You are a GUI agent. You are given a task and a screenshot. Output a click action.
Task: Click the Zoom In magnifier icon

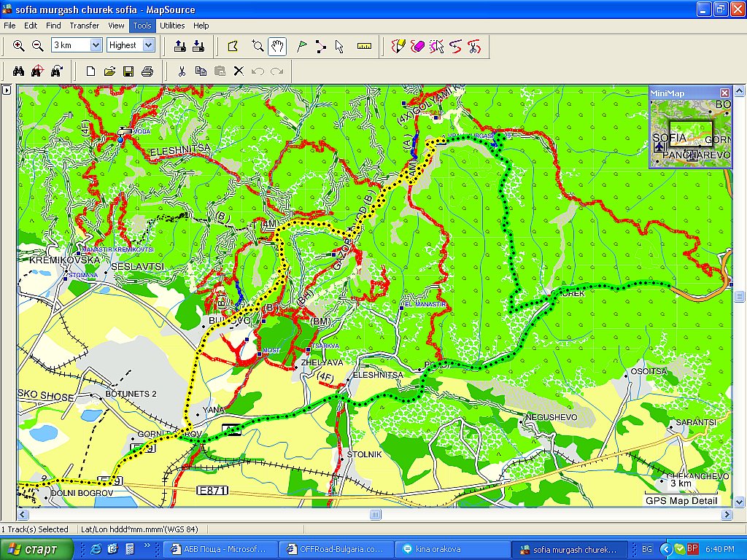(x=19, y=46)
